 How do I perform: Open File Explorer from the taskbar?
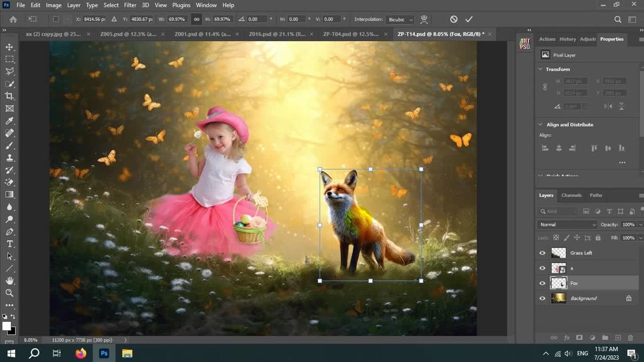coord(127,353)
